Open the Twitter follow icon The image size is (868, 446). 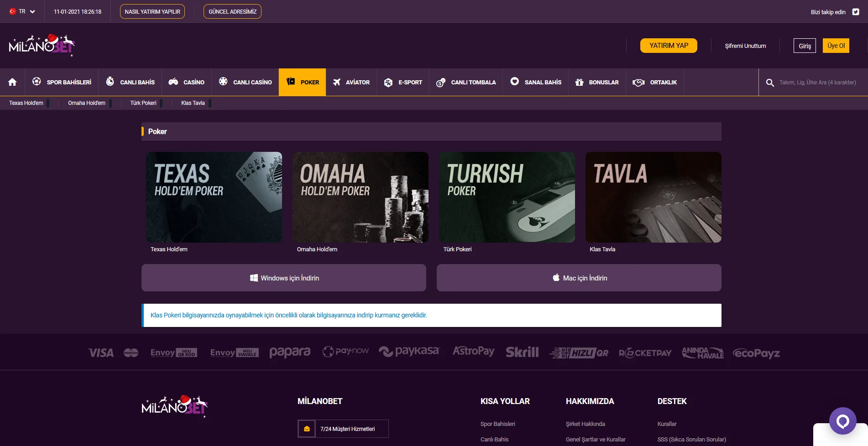[x=856, y=12]
